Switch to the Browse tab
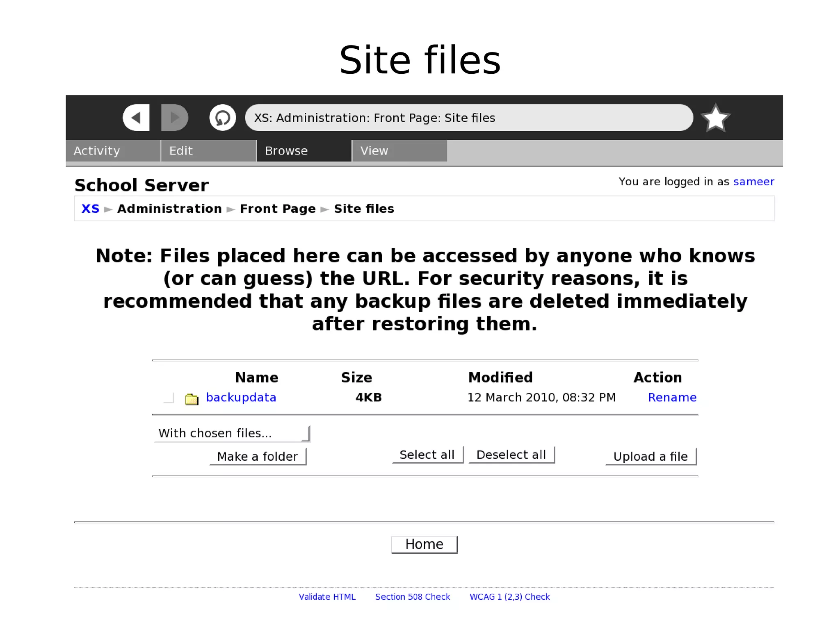Viewport: 840px width, 630px height. click(304, 151)
